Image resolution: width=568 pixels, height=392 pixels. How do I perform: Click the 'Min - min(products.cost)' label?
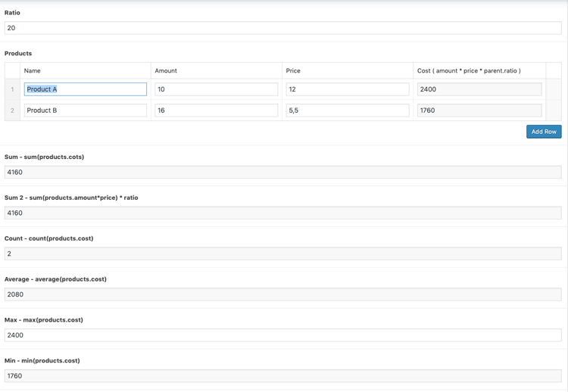[x=42, y=360]
